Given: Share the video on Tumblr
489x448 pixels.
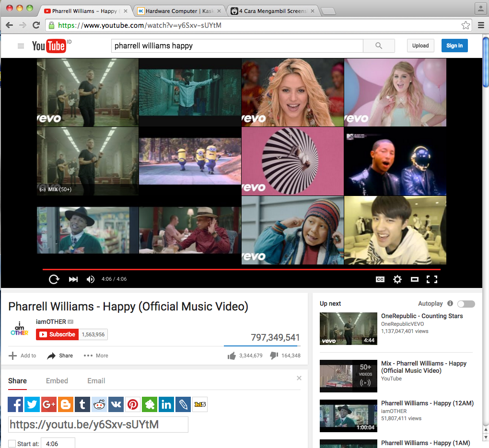Looking at the screenshot, I should click(82, 404).
